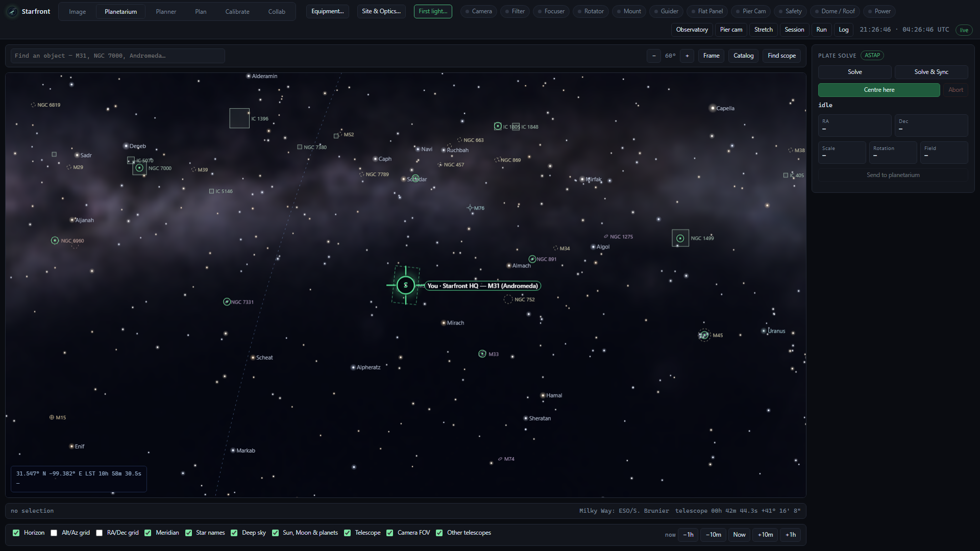Image resolution: width=980 pixels, height=551 pixels.
Task: Select the NGC 1499 object marker
Action: [680, 238]
